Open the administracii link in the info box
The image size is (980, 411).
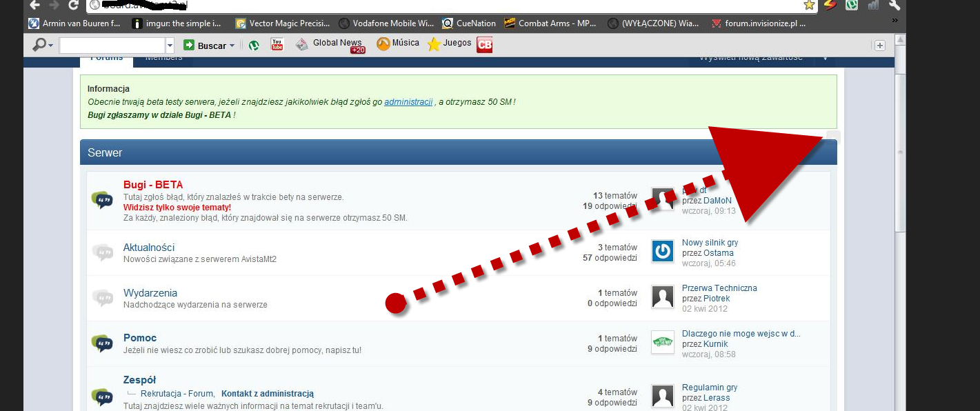coord(409,101)
